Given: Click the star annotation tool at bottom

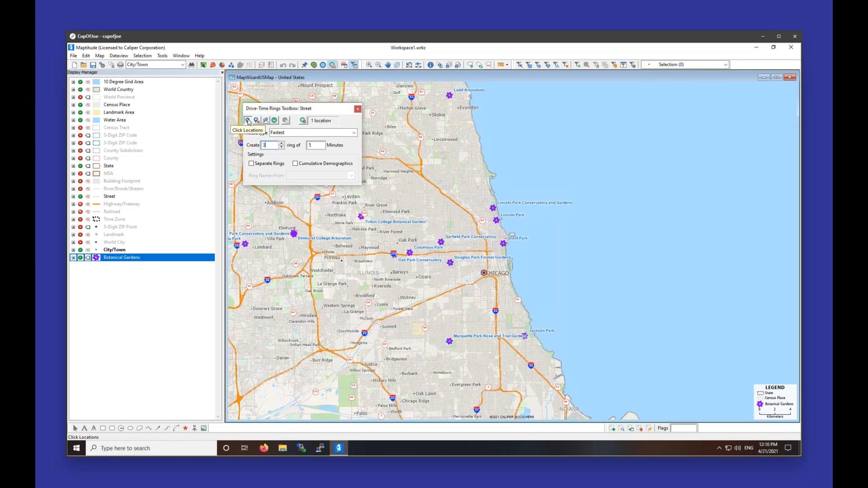Looking at the screenshot, I should point(185,428).
